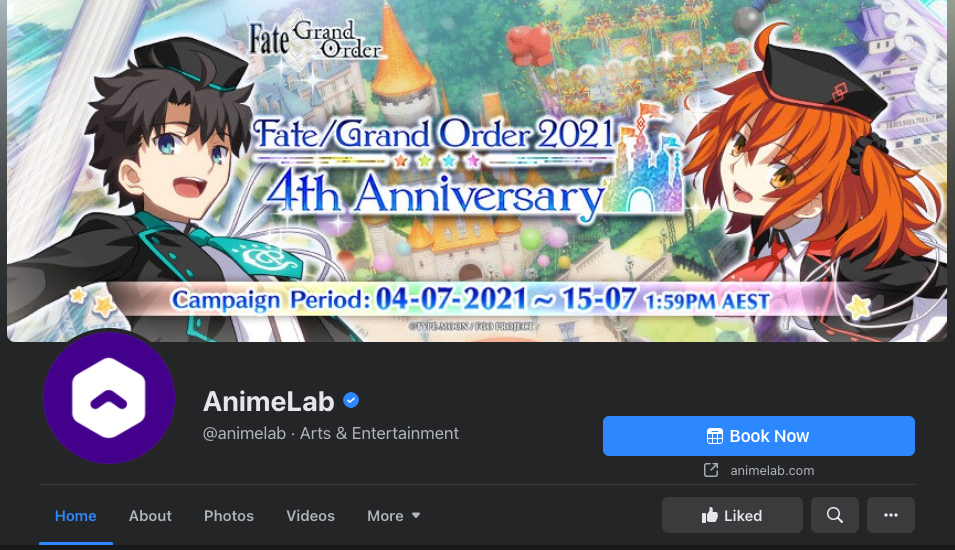955x550 pixels.
Task: Click the external link icon beside animelab.com
Action: coord(711,470)
